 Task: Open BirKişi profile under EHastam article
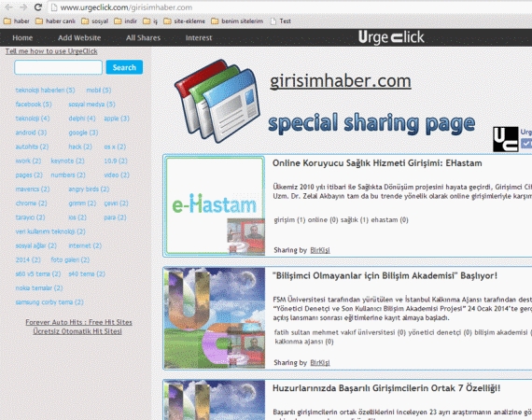point(320,250)
